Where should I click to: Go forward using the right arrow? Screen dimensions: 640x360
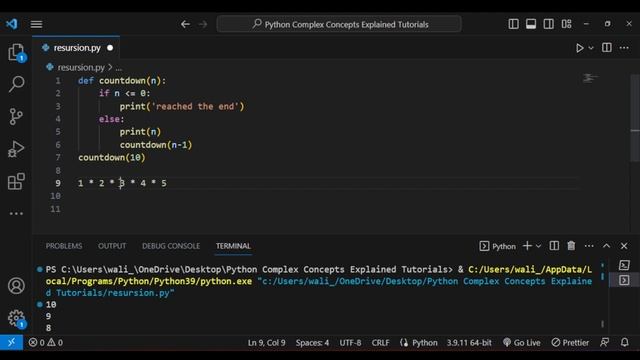coord(203,24)
